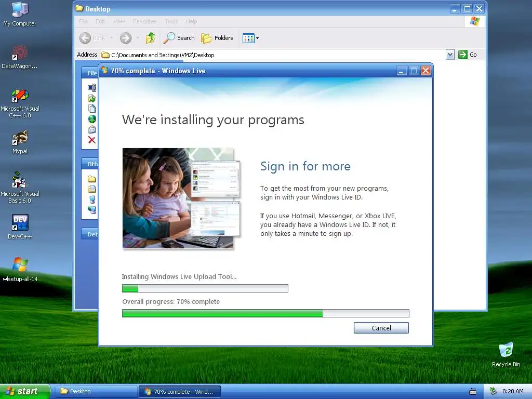The height and width of the screenshot is (399, 532).
Task: Open the View menu in Desktop window
Action: click(x=119, y=21)
